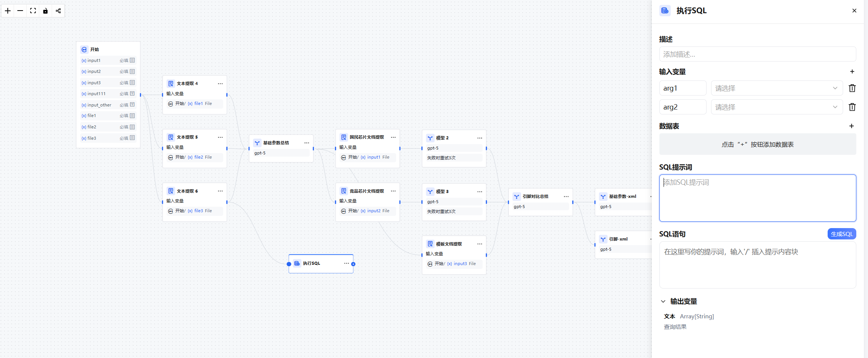Close the 执行SQL panel

pos(854,11)
